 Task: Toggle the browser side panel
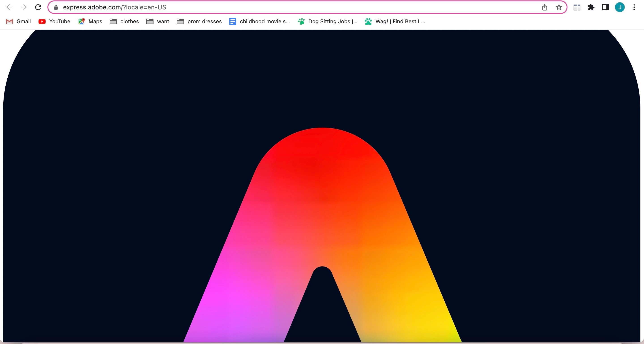point(605,8)
